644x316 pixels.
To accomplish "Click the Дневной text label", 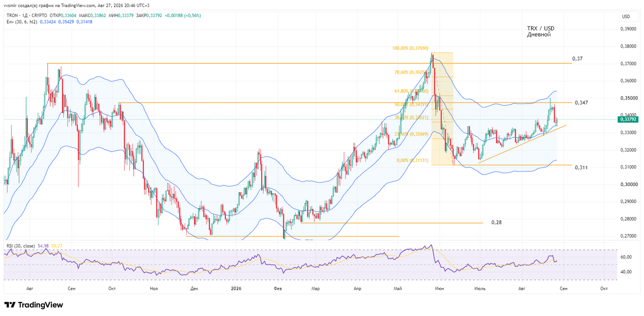I will 539,35.
